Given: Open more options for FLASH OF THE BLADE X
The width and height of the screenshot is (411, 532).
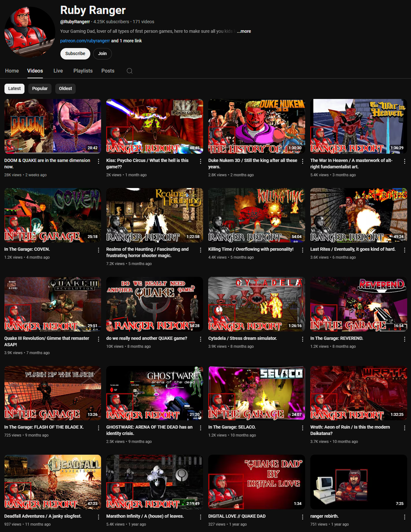Looking at the screenshot, I should pos(99,428).
